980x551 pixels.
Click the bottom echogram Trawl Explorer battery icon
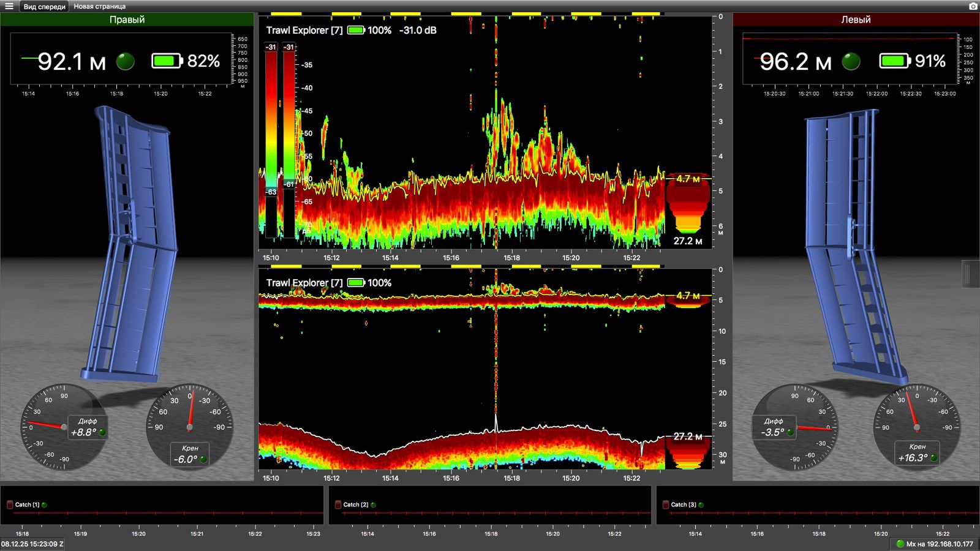tap(356, 283)
